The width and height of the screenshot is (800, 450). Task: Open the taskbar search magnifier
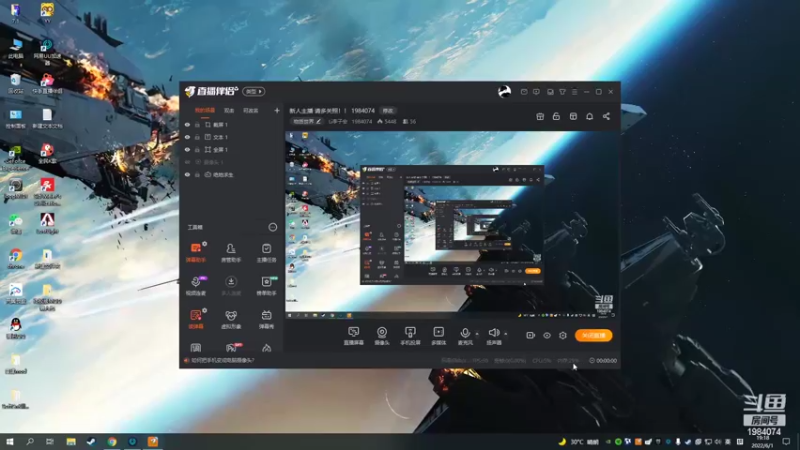pos(30,442)
